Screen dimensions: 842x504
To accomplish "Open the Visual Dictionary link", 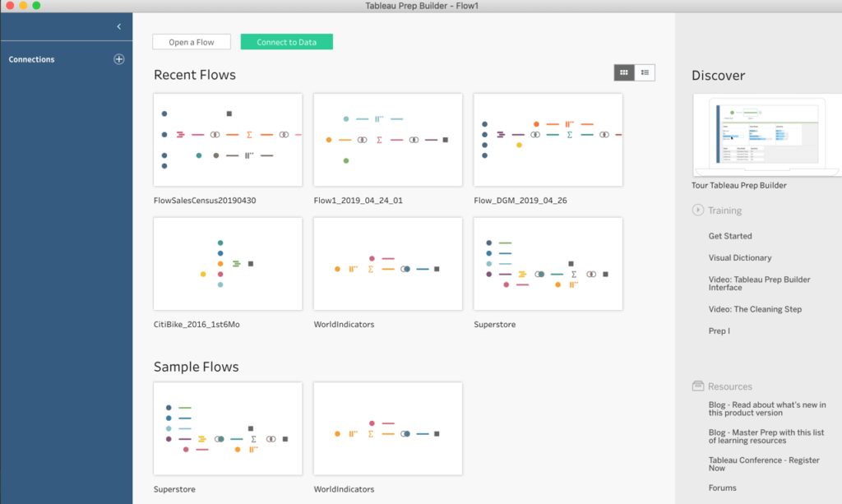I will click(740, 257).
